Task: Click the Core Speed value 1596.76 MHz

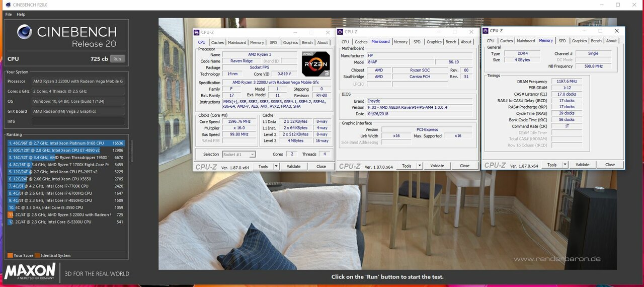Action: pyautogui.click(x=239, y=121)
